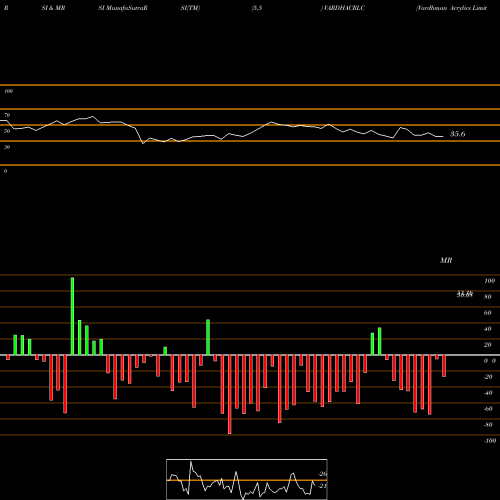Click the '80' label on the MR axis
The height and width of the screenshot is (500, 500).
click(488, 297)
